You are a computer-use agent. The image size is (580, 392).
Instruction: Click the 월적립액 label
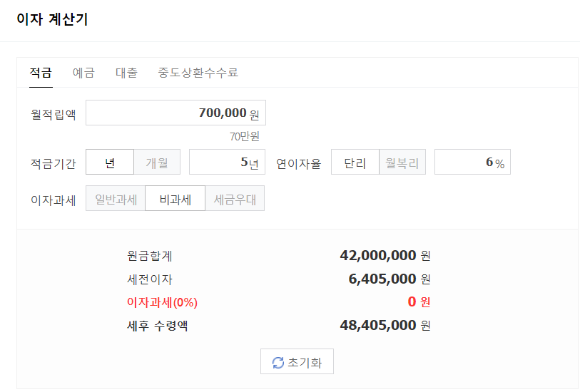tap(54, 114)
